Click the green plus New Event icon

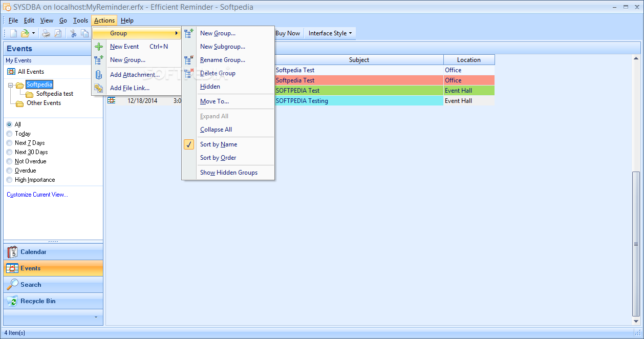[x=99, y=47]
